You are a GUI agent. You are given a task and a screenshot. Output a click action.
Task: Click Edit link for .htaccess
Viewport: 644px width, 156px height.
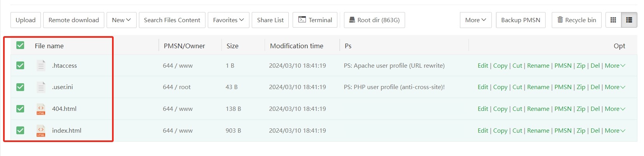(x=483, y=65)
